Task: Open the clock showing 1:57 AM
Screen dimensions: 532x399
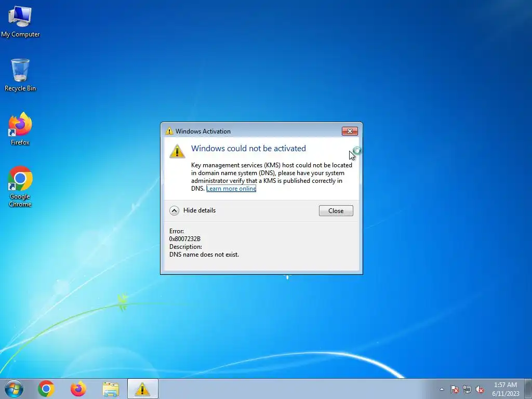Action: point(505,385)
